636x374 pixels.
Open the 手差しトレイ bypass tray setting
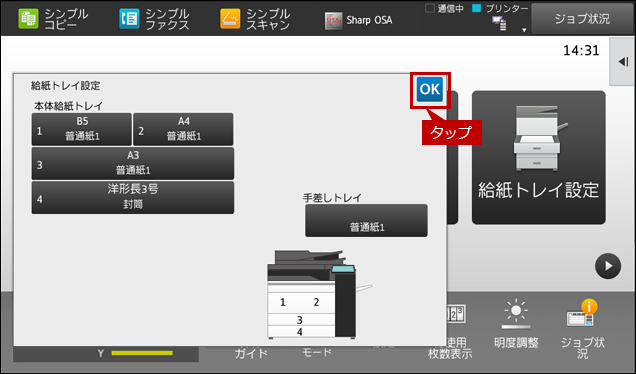(366, 220)
